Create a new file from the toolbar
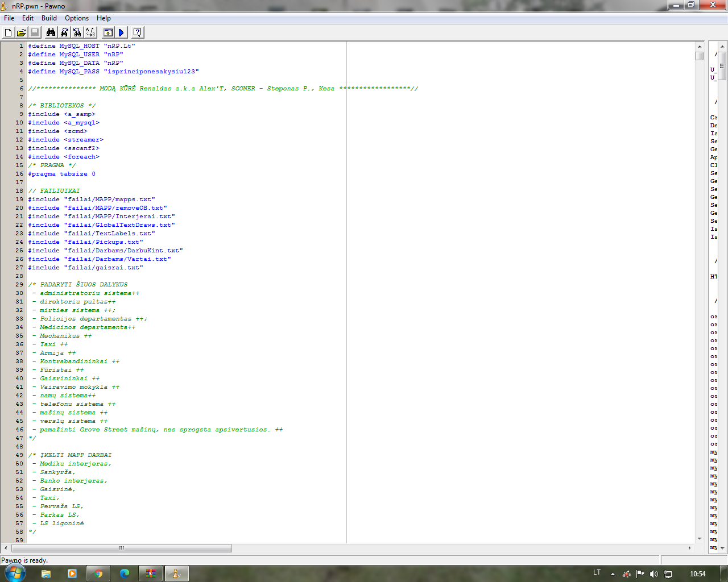The image size is (728, 582). [x=8, y=32]
